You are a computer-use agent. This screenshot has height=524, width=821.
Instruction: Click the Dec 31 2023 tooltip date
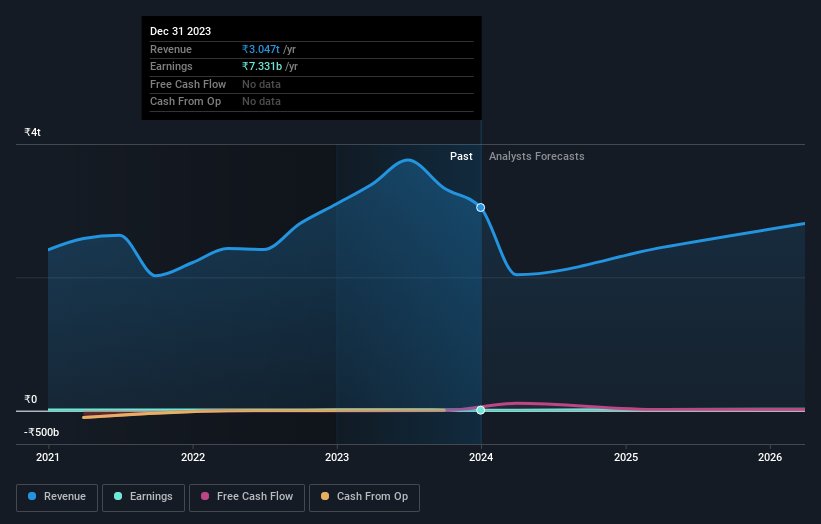point(181,31)
